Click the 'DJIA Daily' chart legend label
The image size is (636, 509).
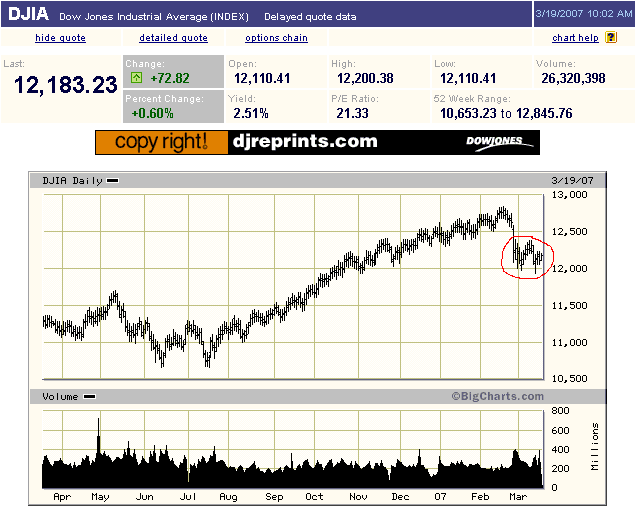pos(72,181)
